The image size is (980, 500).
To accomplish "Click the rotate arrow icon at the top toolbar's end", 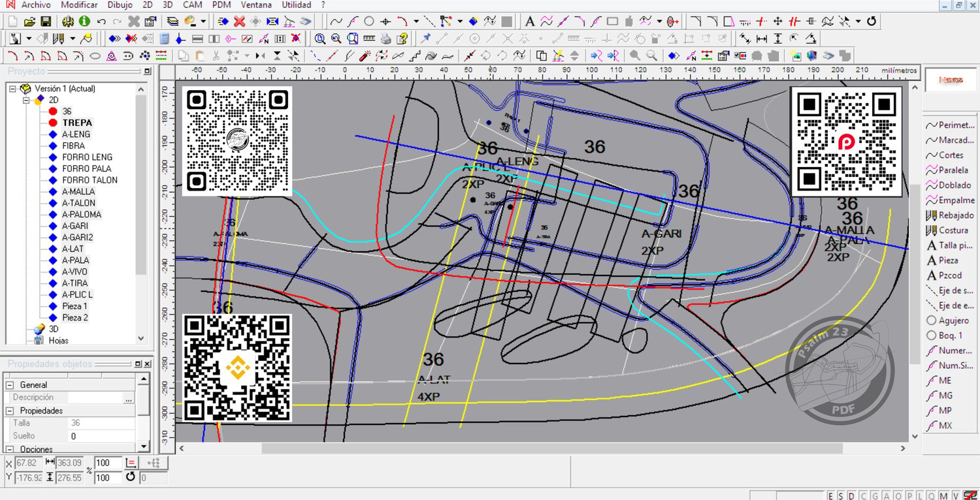I will coord(872,22).
